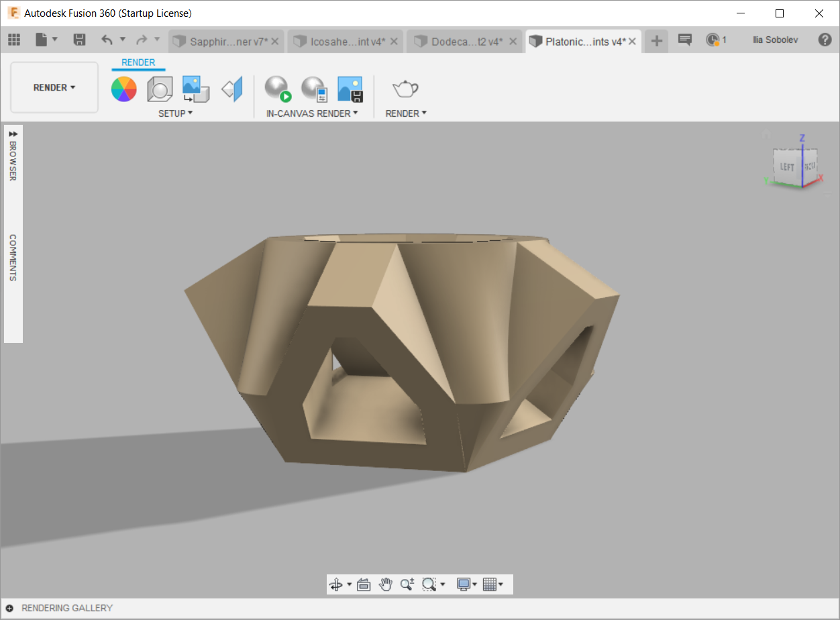This screenshot has height=620, width=840.
Task: Open the RENDER workspace dropdown
Action: (x=54, y=87)
